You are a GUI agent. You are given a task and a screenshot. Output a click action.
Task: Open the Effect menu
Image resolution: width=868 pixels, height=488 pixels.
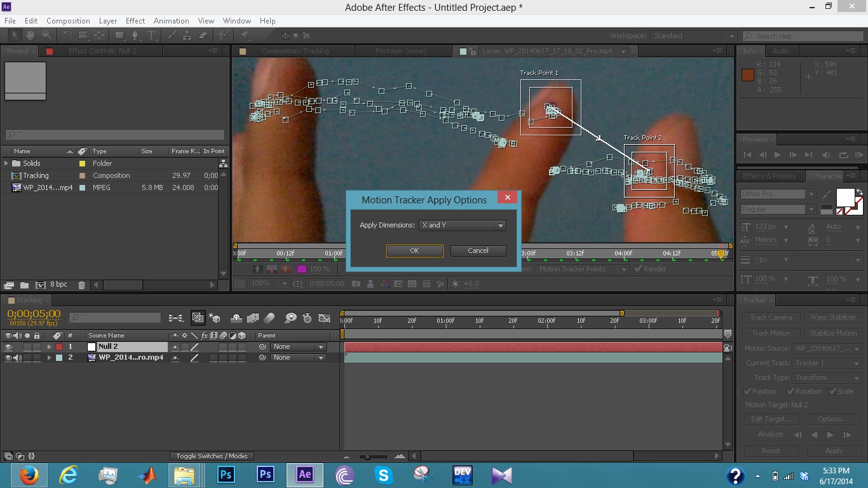click(x=135, y=21)
